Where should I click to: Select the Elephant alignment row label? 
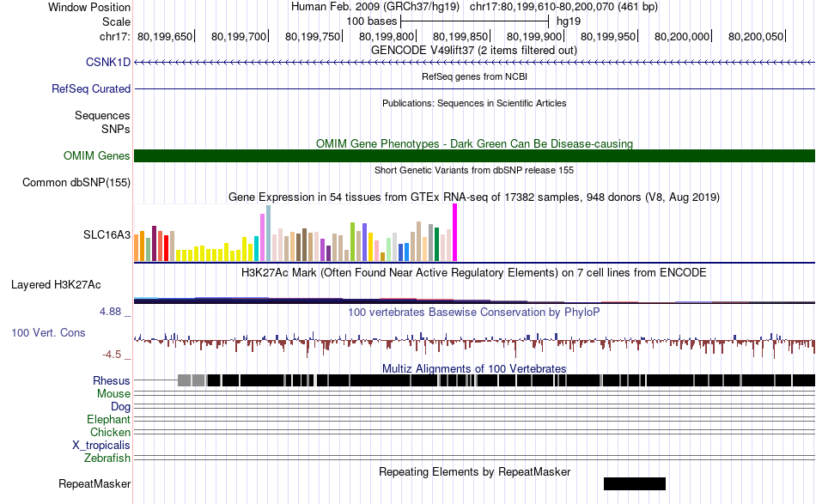coord(108,419)
